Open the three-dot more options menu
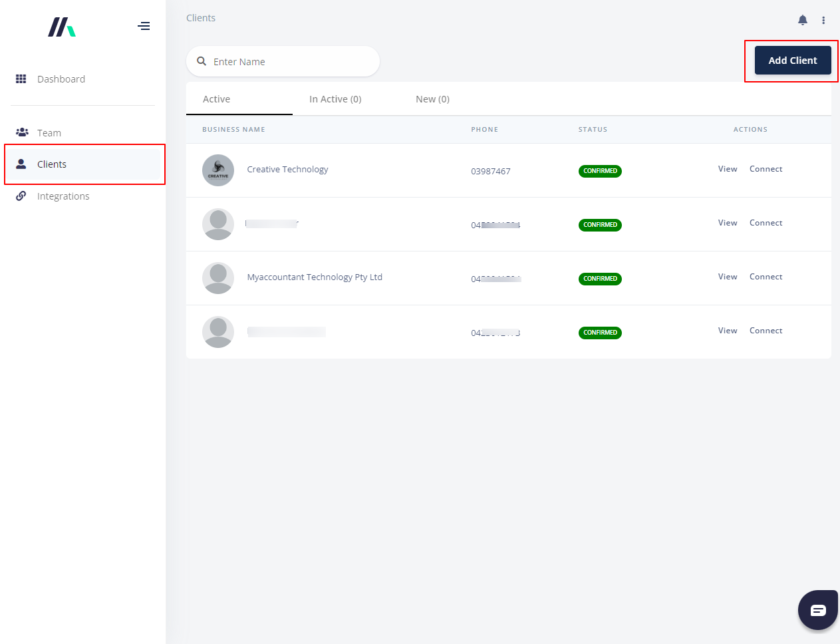Image resolution: width=840 pixels, height=644 pixels. [x=823, y=20]
